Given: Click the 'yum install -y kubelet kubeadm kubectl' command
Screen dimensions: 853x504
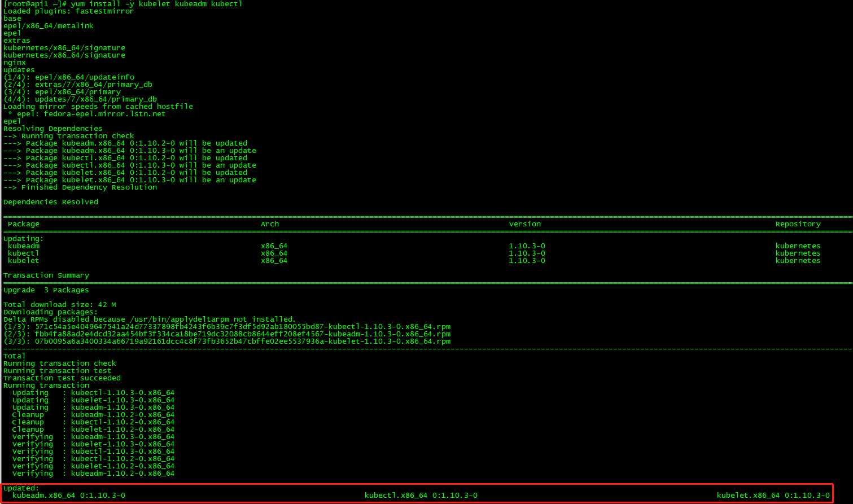Looking at the screenshot, I should [x=156, y=4].
